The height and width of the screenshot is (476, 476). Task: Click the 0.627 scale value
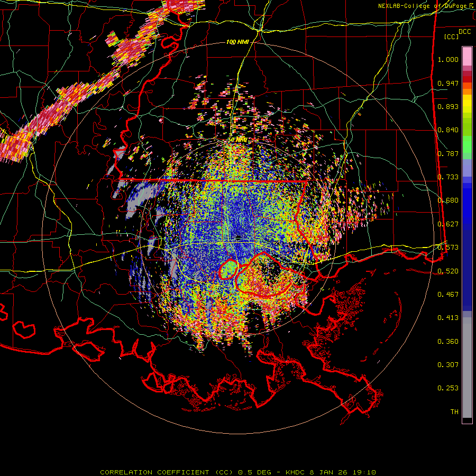coord(448,224)
